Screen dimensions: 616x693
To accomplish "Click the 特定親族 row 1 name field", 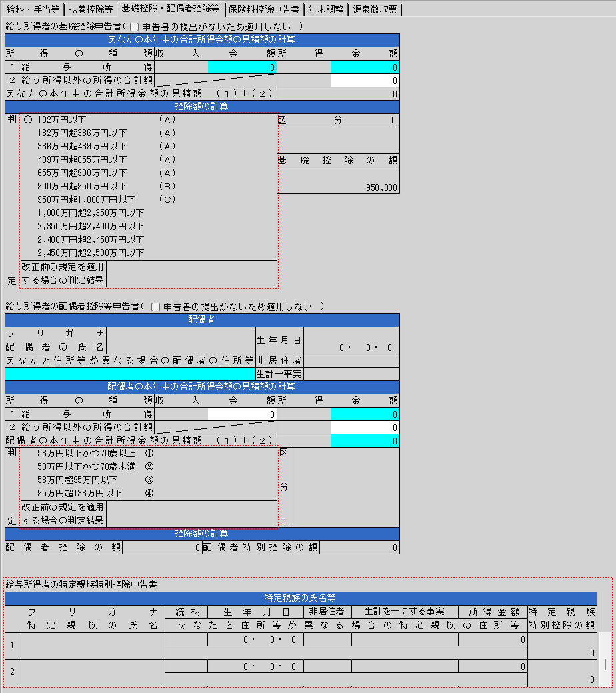I will click(x=93, y=646).
